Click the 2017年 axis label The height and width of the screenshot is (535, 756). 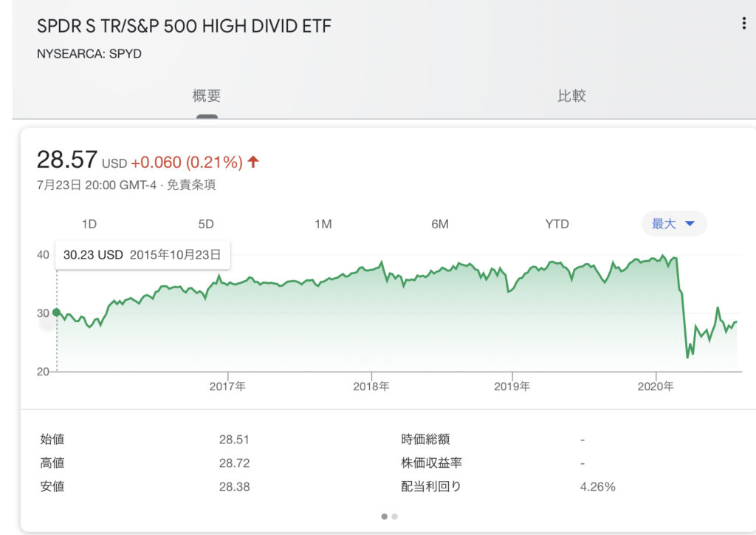coord(227,386)
